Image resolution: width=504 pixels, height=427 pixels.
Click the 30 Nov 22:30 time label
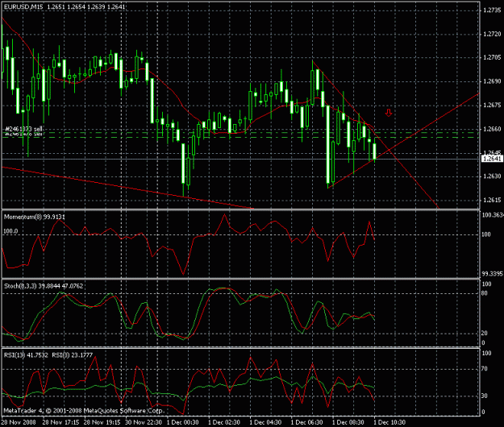click(x=144, y=422)
